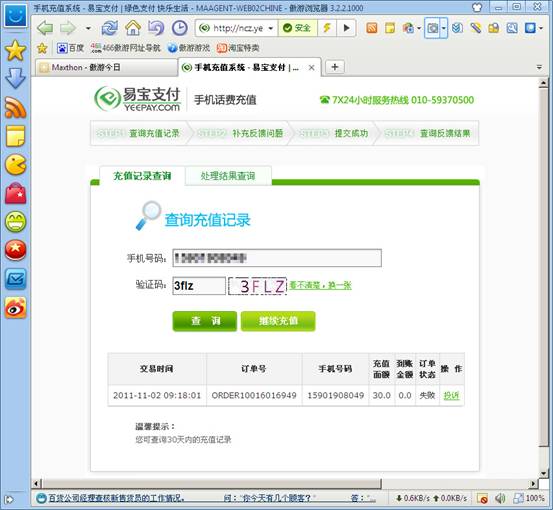Click the star icon on the bookmarks bar
This screenshot has height=510, width=553.
[42, 48]
